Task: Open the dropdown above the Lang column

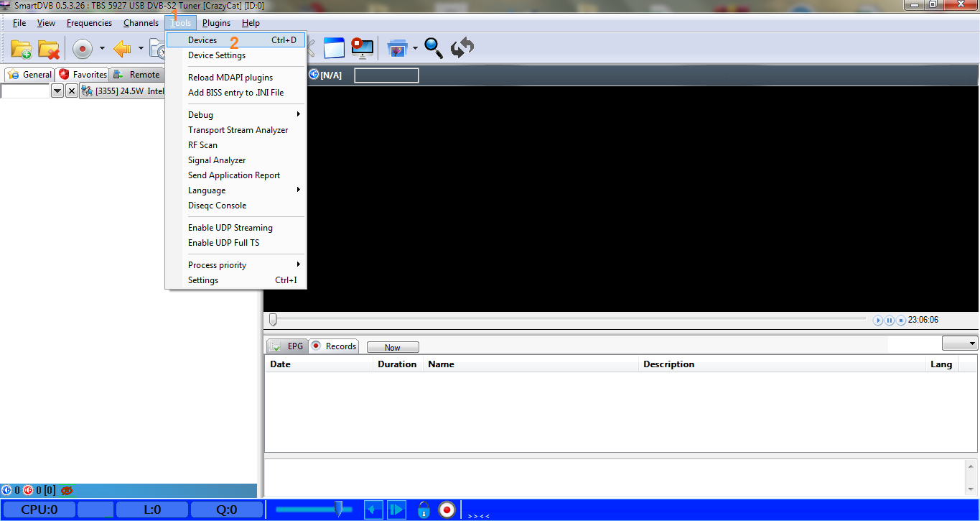Action: coord(960,344)
